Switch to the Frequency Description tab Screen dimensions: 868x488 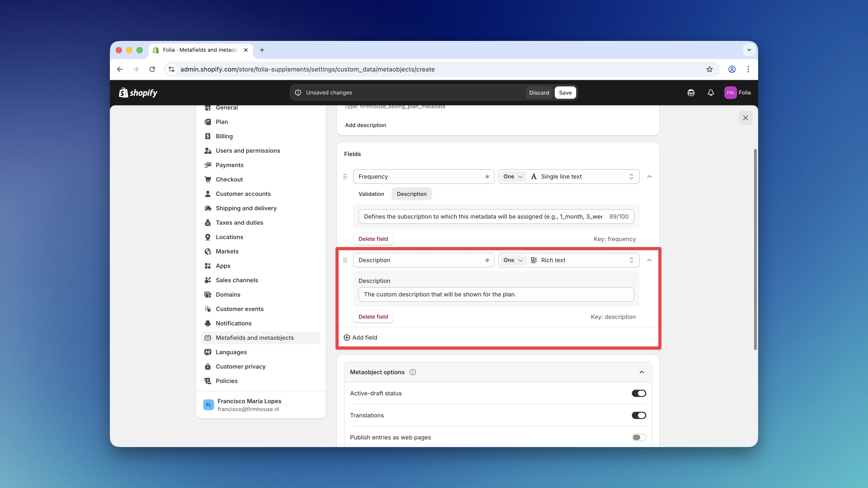(411, 194)
